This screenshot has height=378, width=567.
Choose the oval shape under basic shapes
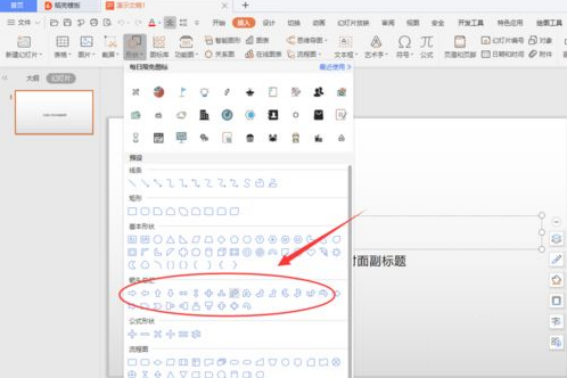pyautogui.click(x=158, y=239)
